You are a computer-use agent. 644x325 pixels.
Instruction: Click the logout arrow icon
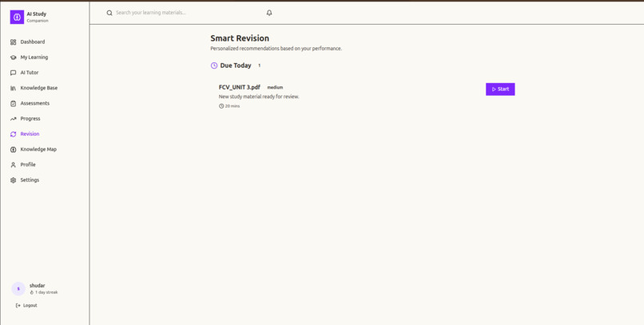tap(18, 305)
